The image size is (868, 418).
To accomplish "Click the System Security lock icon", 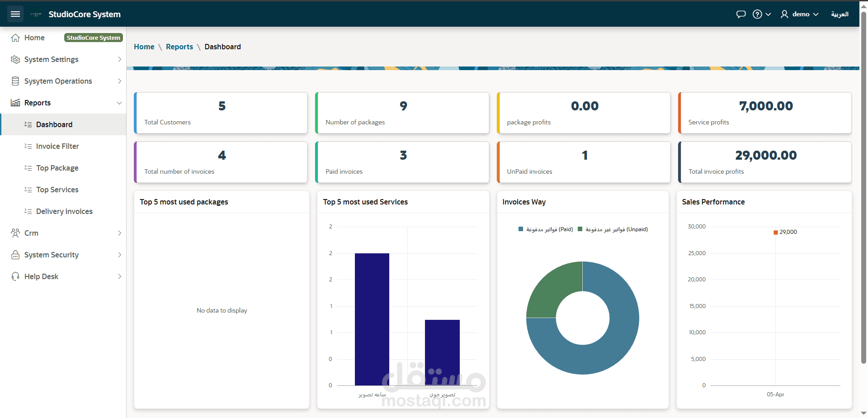I will pos(15,255).
